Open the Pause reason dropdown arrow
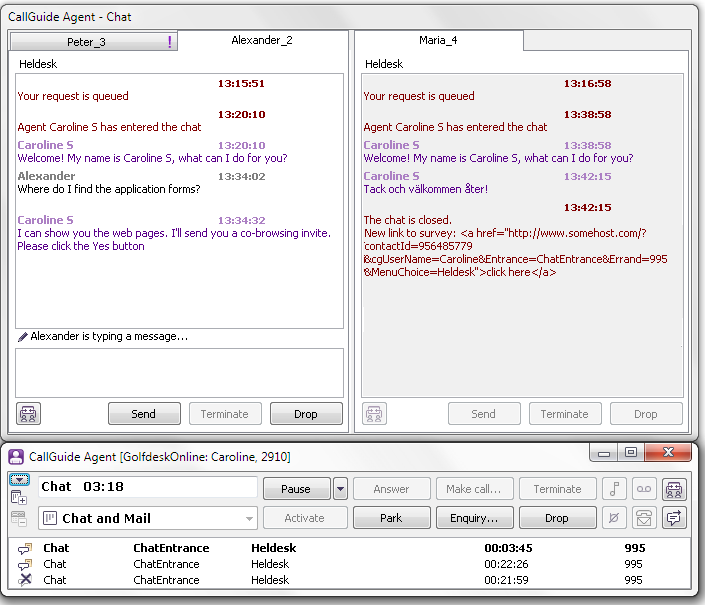This screenshot has width=705, height=605. (x=340, y=489)
